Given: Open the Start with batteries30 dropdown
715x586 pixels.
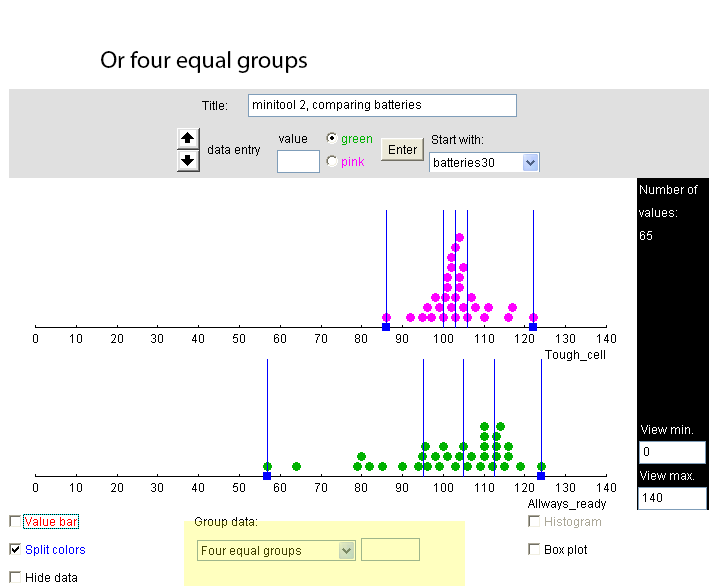Looking at the screenshot, I should click(x=484, y=162).
